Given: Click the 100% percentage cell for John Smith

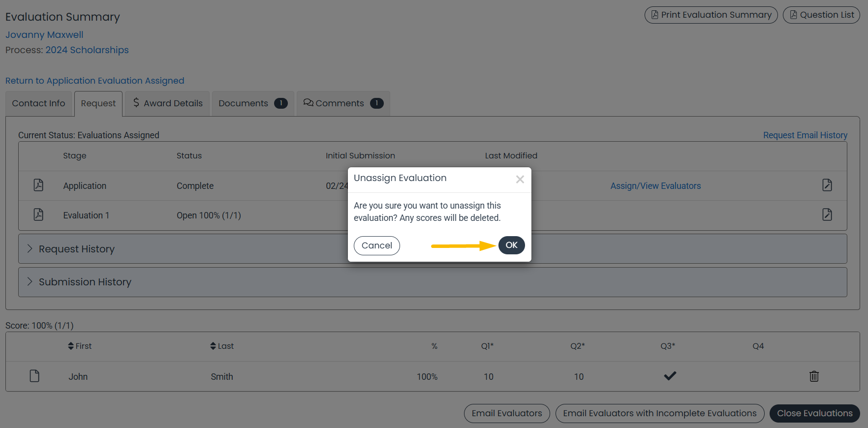Looking at the screenshot, I should point(427,377).
